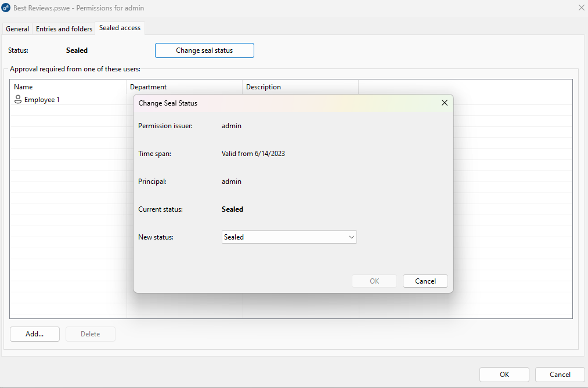Image resolution: width=588 pixels, height=388 pixels.
Task: Click the Add button below the user list
Action: click(34, 334)
